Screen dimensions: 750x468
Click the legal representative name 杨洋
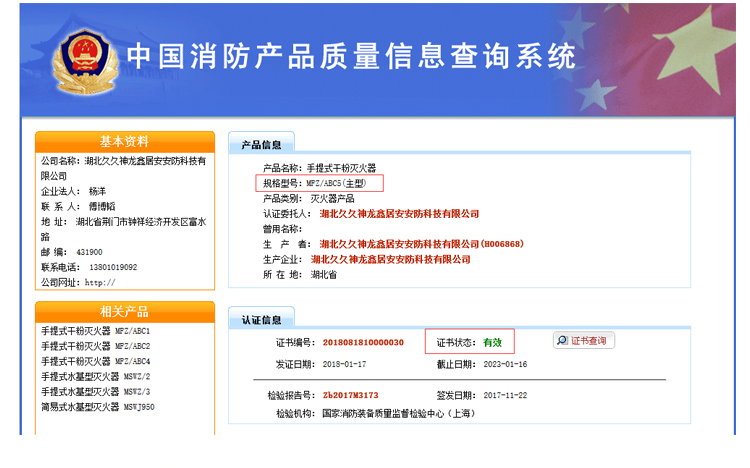click(x=97, y=191)
